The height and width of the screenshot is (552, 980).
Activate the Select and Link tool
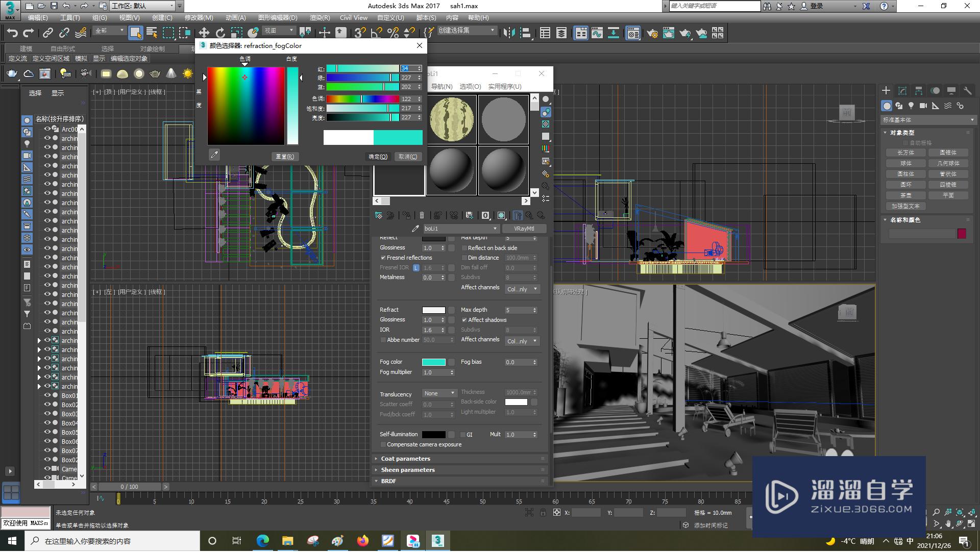point(47,33)
